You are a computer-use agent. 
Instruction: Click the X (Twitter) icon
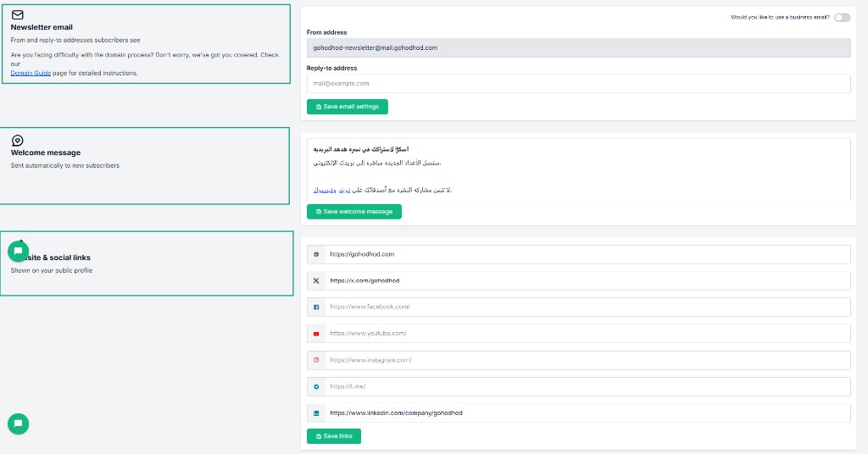(316, 281)
